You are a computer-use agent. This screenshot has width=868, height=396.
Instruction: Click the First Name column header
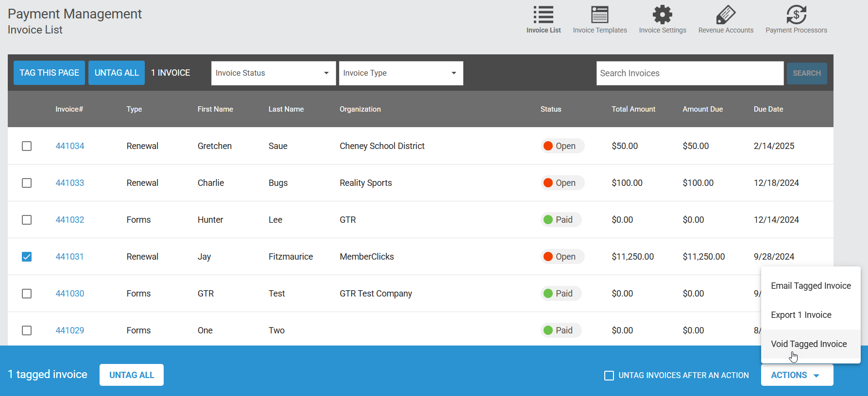[x=215, y=109]
